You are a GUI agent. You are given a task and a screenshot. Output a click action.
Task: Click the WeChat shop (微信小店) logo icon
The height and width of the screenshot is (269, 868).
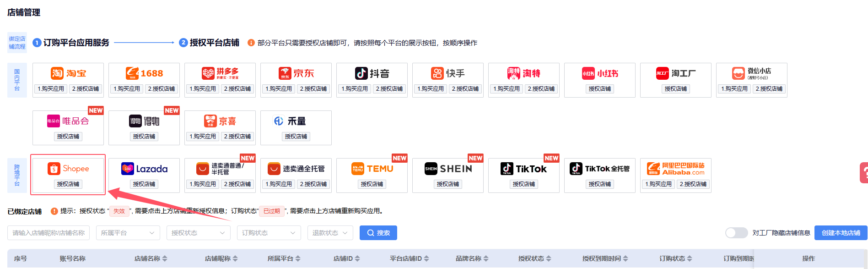738,73
